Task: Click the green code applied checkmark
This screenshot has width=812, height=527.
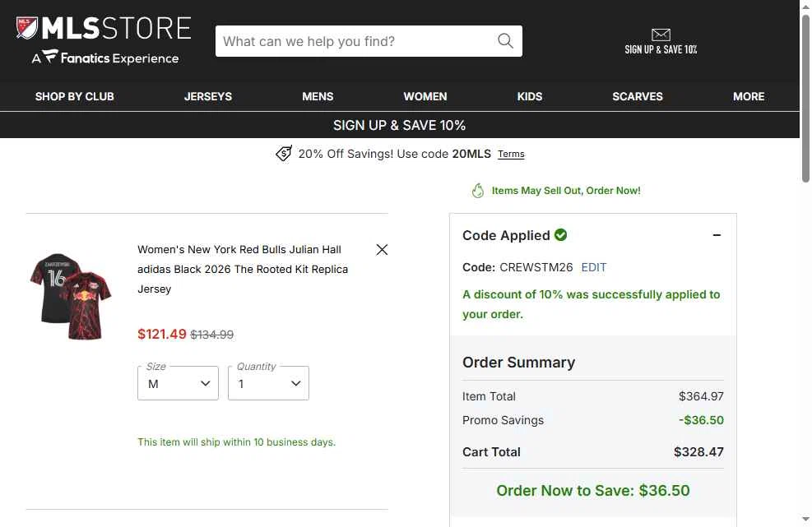Action: [560, 235]
